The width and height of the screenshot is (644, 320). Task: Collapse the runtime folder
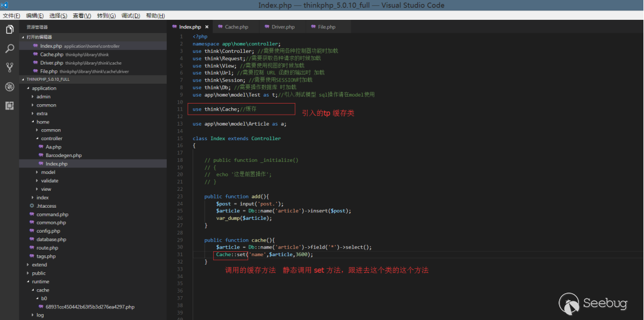[93, 282]
